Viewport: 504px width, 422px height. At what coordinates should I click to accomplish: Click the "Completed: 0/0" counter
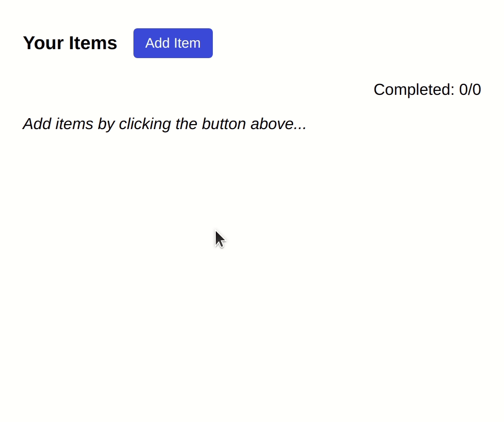tap(427, 90)
